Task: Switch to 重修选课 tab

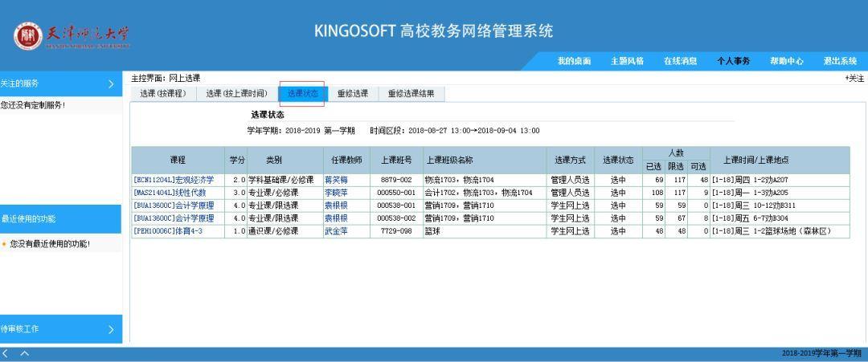Action: 353,93
